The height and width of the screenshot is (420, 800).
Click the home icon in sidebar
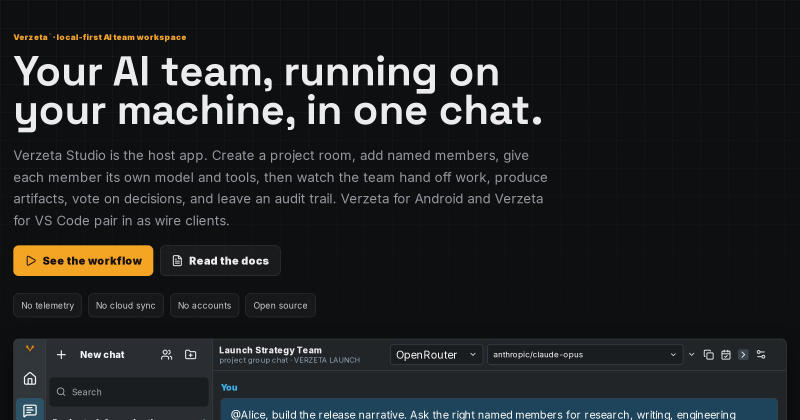(x=30, y=378)
